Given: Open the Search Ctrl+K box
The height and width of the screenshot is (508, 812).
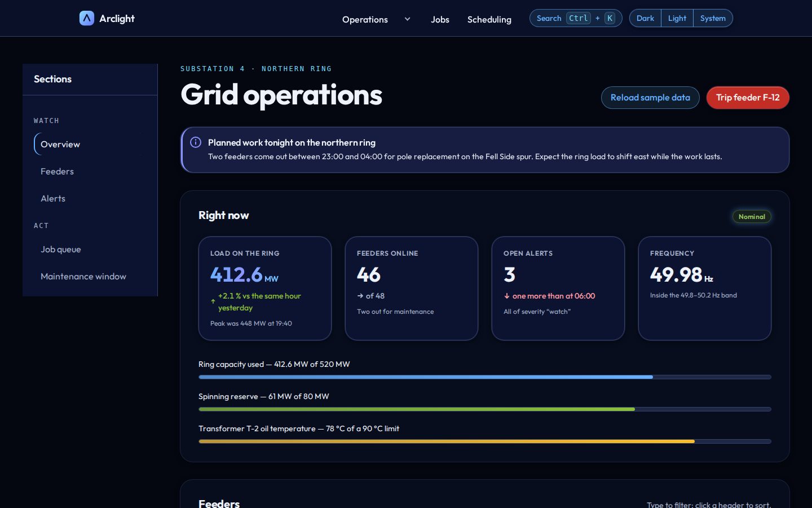Looking at the screenshot, I should [576, 18].
